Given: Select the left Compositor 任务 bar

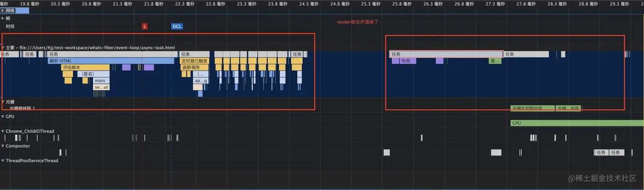Looking at the screenshot, I should (x=601, y=152).
